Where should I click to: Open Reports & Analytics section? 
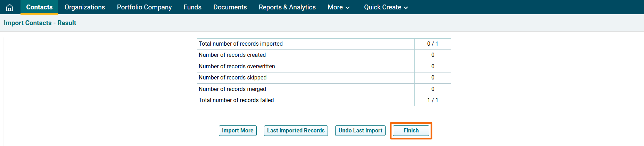click(287, 7)
